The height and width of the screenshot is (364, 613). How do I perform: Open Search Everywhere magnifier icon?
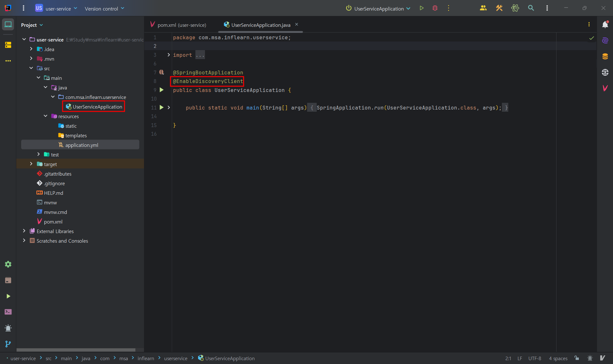[x=531, y=8]
